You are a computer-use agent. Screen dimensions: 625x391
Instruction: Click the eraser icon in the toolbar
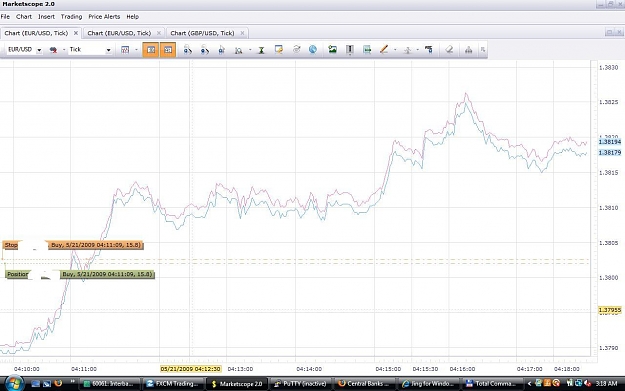pos(449,50)
